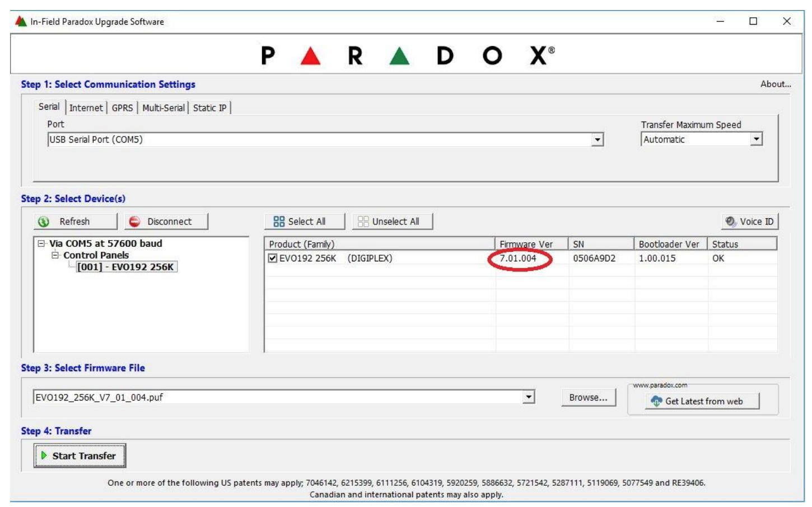
Task: Maximize the upgrade software window
Action: (x=753, y=21)
